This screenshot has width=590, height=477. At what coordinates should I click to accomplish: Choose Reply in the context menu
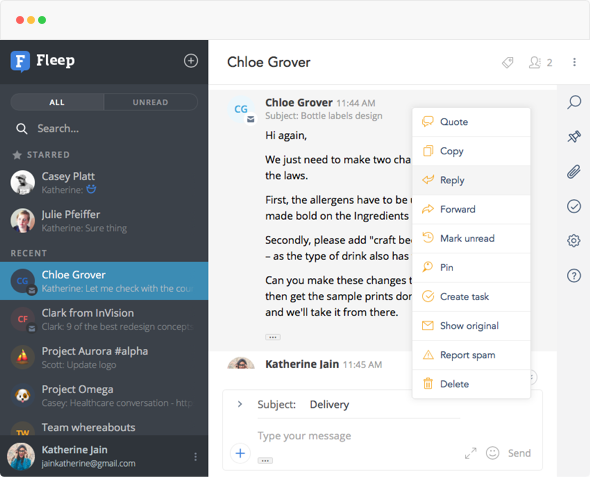coord(471,180)
